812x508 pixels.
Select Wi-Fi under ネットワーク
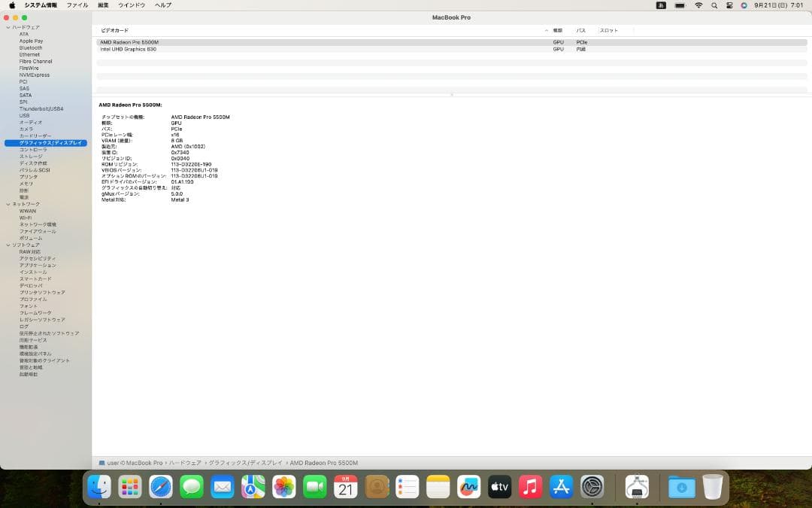click(28, 217)
